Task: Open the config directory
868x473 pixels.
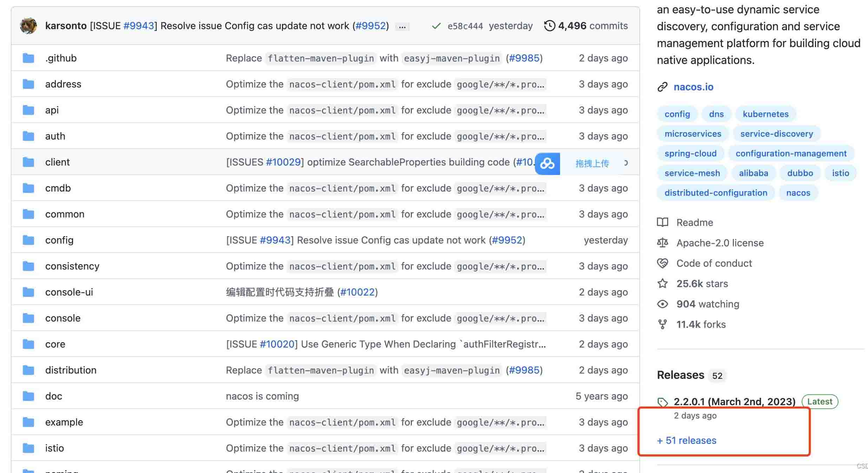Action: click(x=59, y=240)
